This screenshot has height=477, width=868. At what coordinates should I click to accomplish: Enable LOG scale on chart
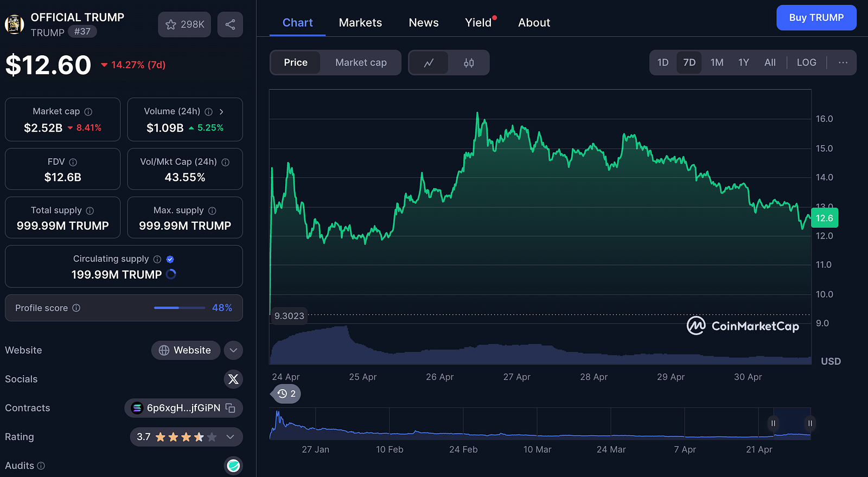pyautogui.click(x=806, y=63)
